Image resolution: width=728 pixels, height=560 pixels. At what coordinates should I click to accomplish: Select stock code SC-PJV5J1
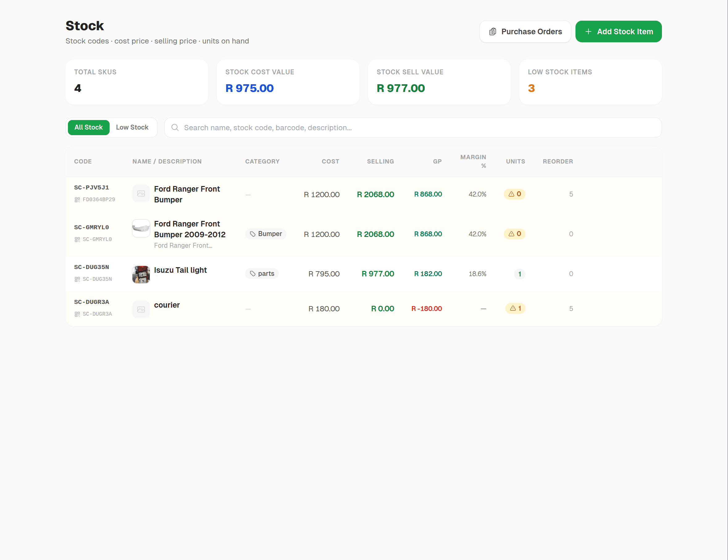(91, 188)
